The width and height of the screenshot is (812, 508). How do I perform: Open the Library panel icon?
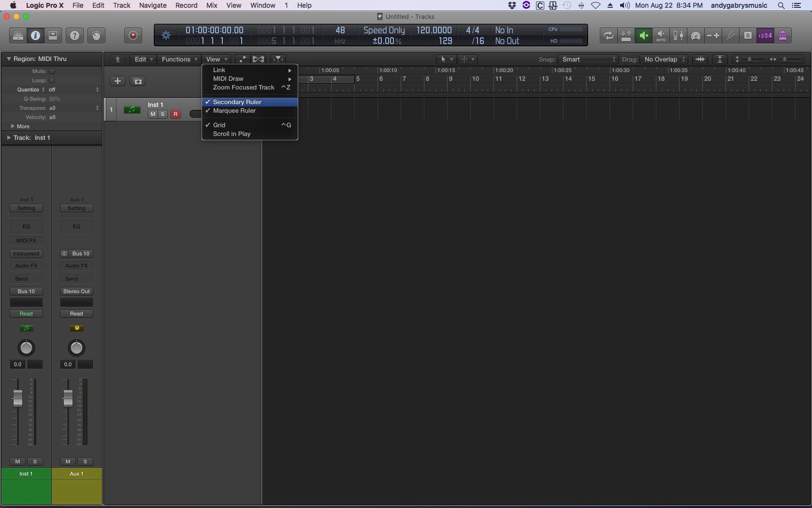[x=18, y=35]
